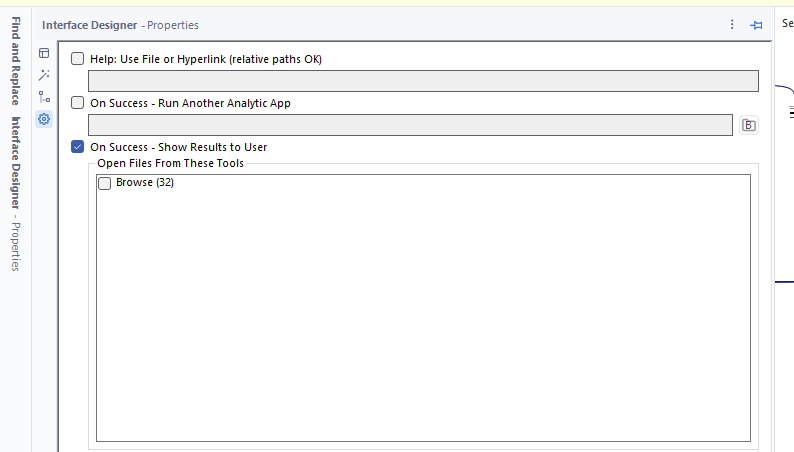Click the browse file button for analytic app
794x452 pixels.
[x=748, y=125]
